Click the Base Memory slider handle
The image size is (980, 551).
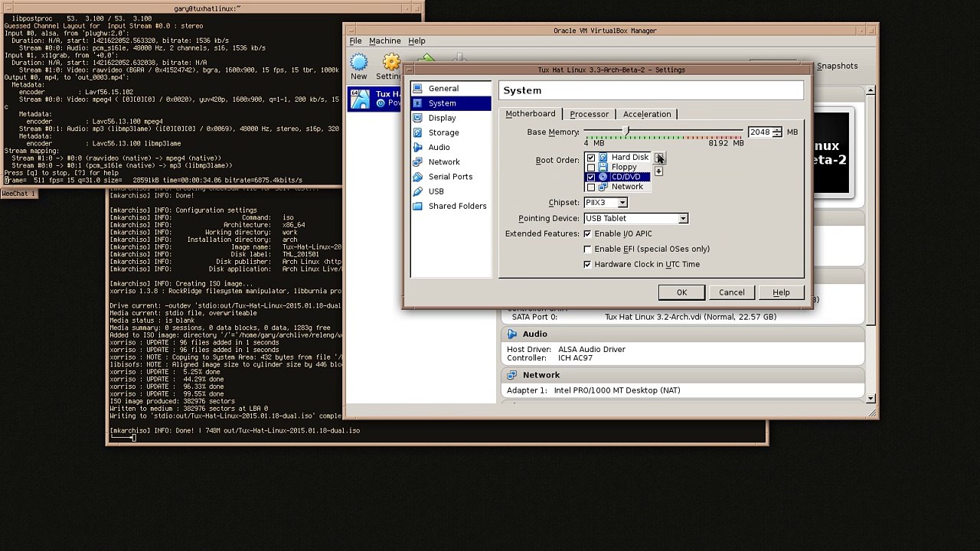click(x=626, y=132)
